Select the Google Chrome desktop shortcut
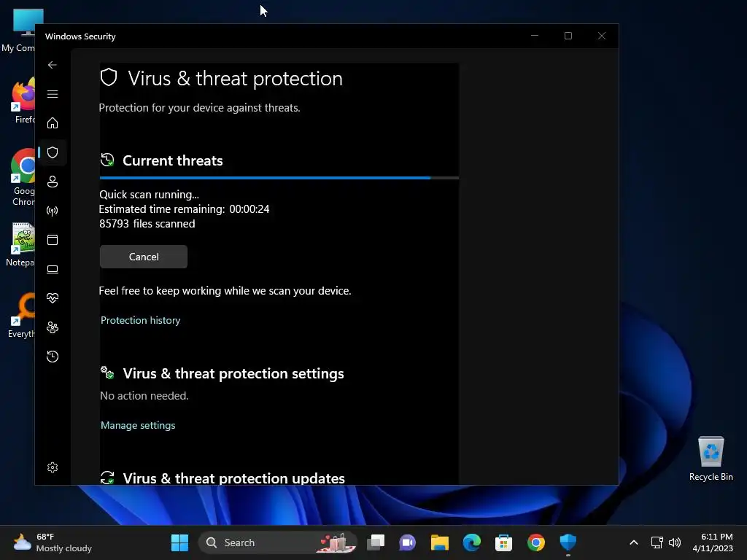Screen dimensions: 747x560 click(23, 177)
